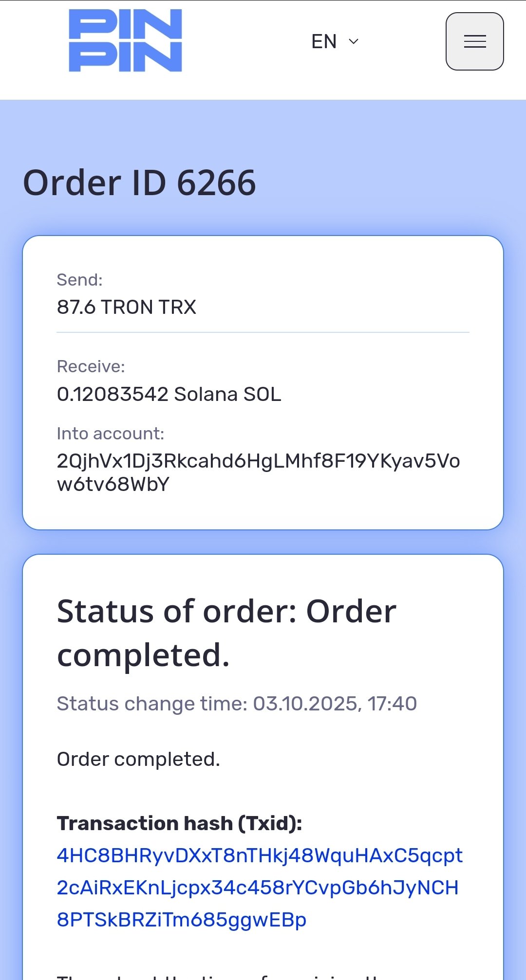
Task: Select the 0.12083542 Solana SOL amount
Action: coord(169,394)
